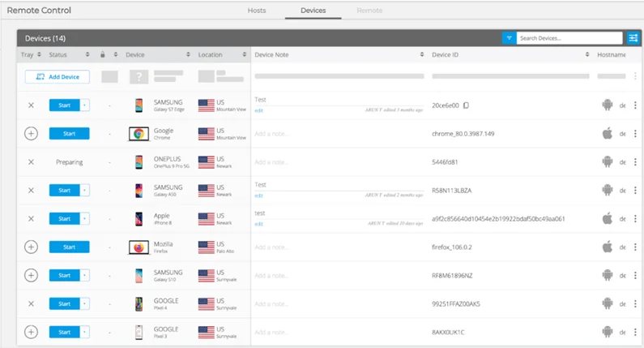
Task: Expand Start options for Galaxy S10
Action: click(84, 275)
